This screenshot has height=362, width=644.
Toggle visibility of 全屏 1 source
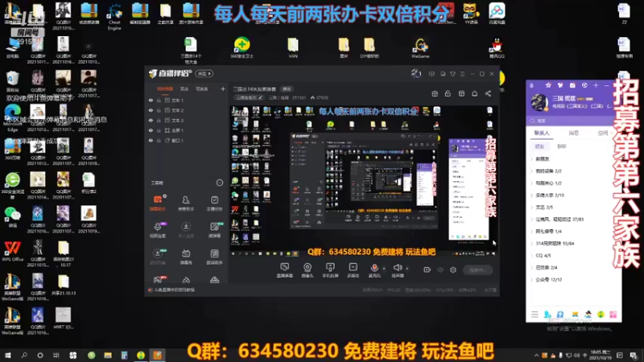pos(151,130)
